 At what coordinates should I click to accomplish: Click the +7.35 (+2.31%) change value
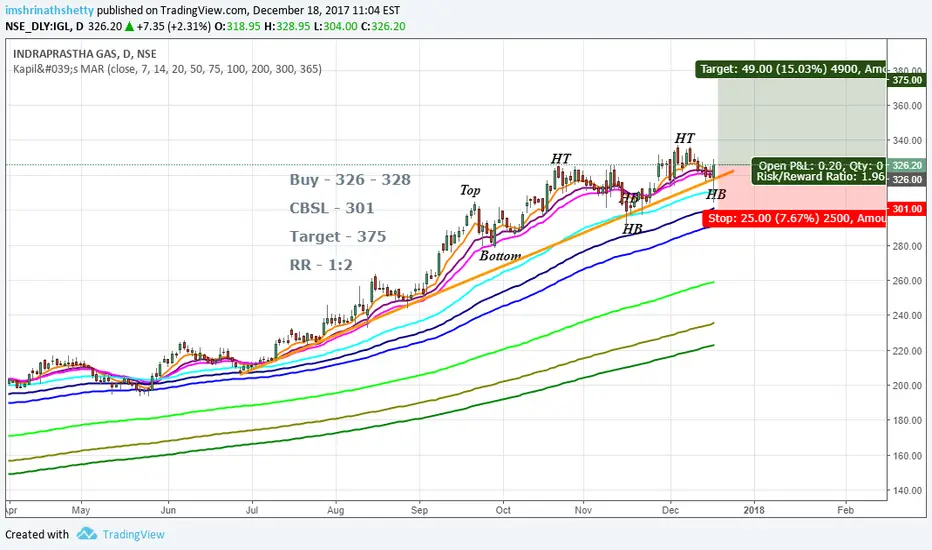point(174,26)
